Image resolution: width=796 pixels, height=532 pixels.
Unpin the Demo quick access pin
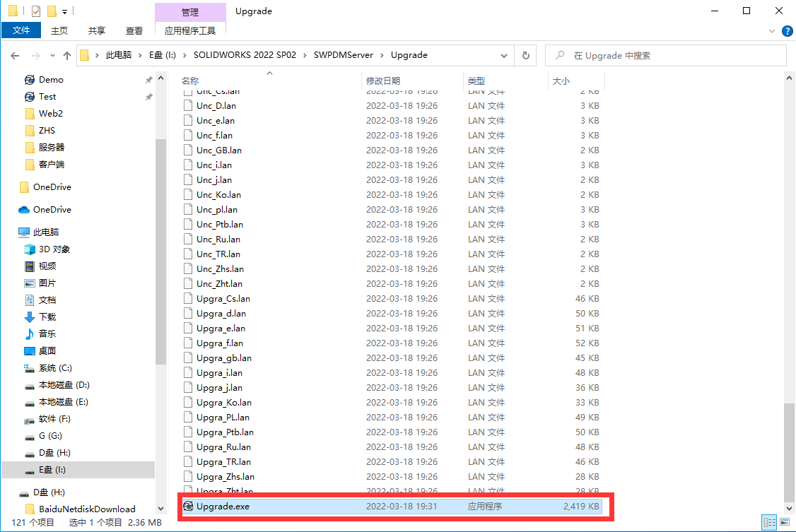(x=148, y=80)
